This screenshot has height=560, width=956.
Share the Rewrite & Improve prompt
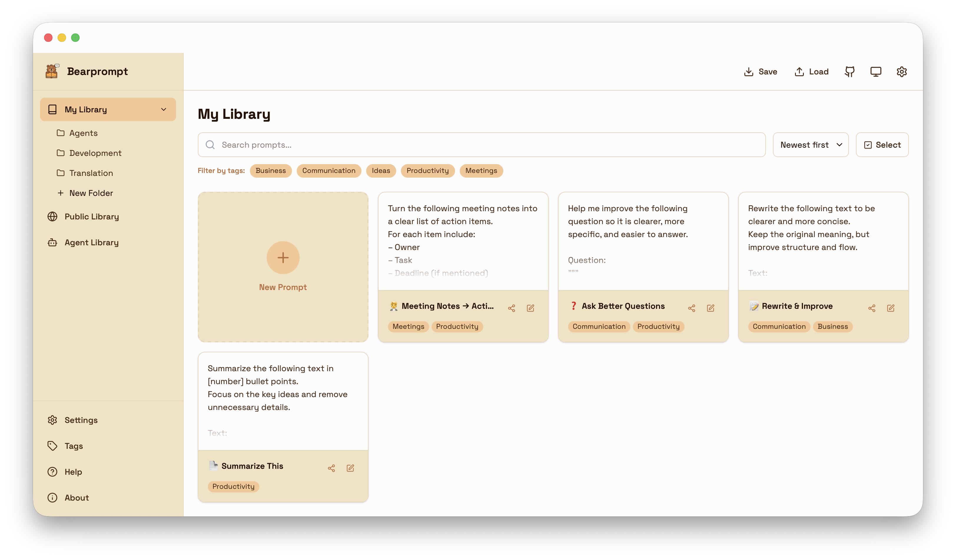tap(872, 308)
